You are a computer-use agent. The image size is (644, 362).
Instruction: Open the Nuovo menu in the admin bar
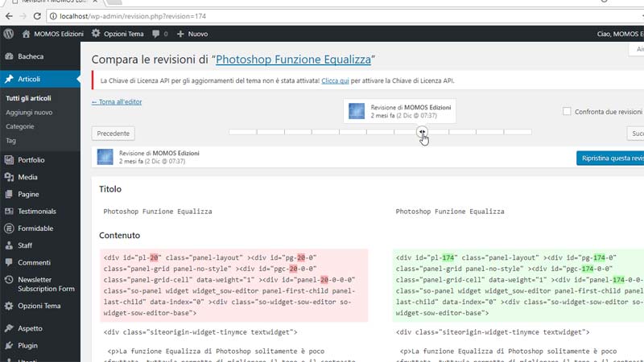(192, 34)
